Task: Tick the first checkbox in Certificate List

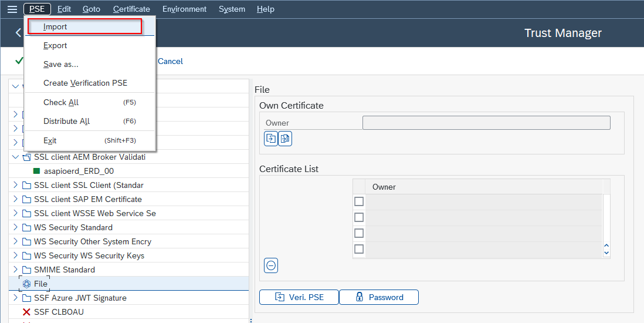Action: pos(359,201)
